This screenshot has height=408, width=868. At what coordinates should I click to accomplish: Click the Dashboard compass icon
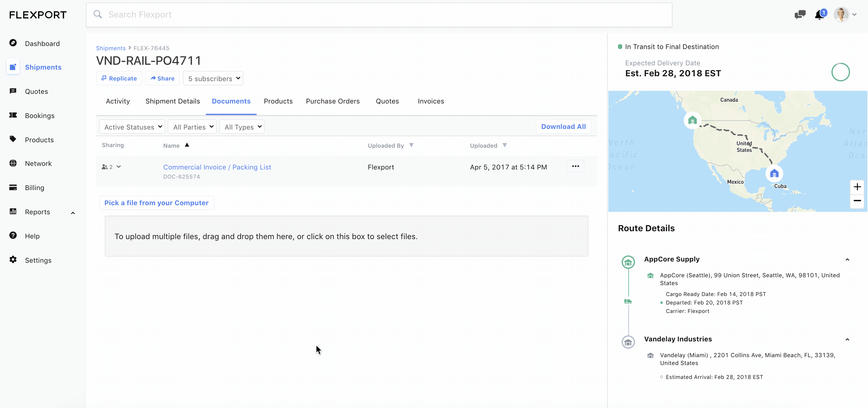[x=13, y=43]
